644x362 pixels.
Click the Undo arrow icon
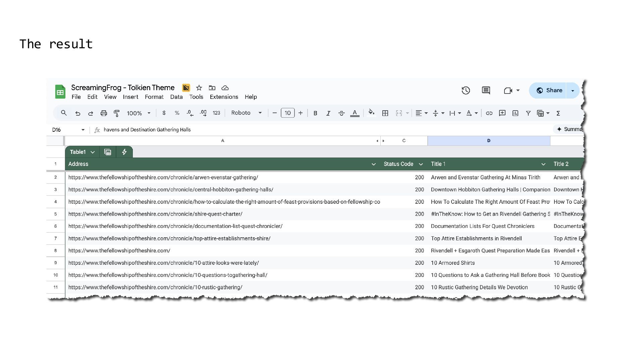click(78, 113)
